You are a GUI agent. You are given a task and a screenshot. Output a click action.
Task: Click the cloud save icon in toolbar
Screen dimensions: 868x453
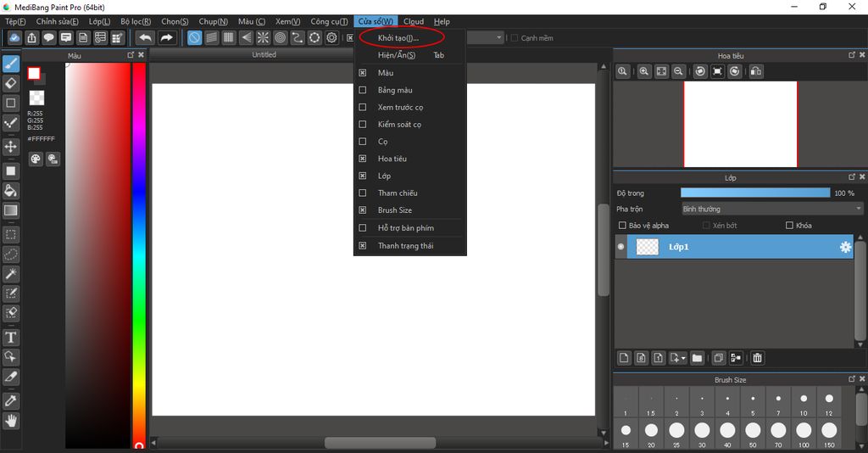tap(14, 37)
